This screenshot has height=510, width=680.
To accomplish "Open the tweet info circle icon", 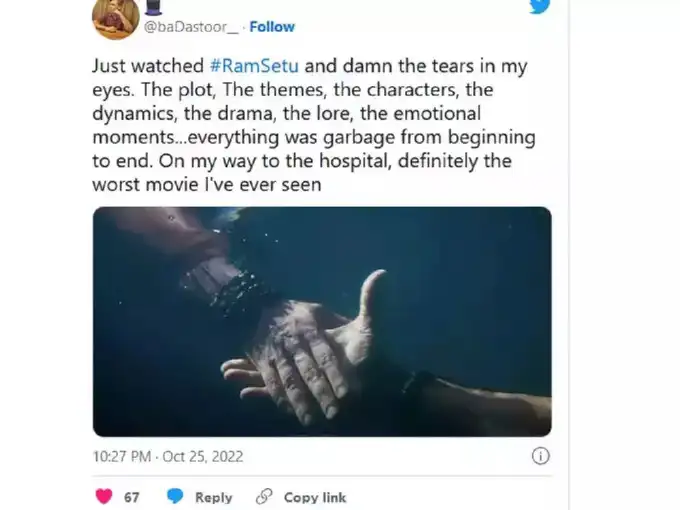I will tap(540, 456).
